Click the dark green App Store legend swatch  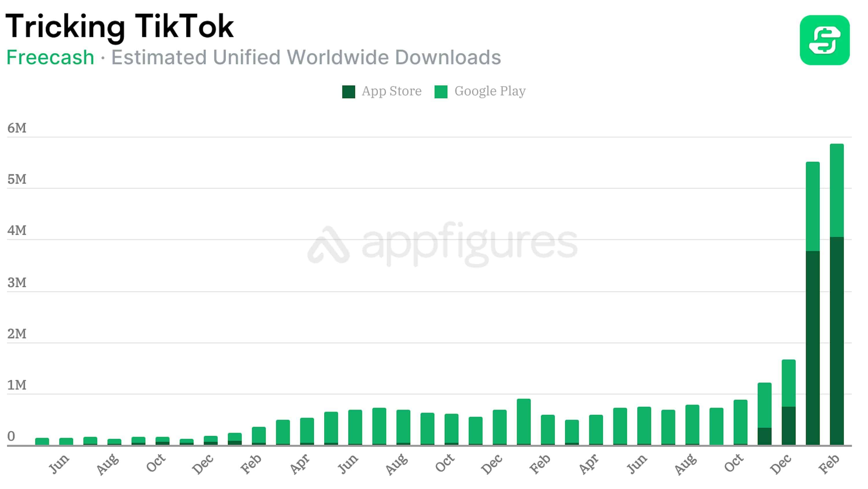pyautogui.click(x=348, y=91)
